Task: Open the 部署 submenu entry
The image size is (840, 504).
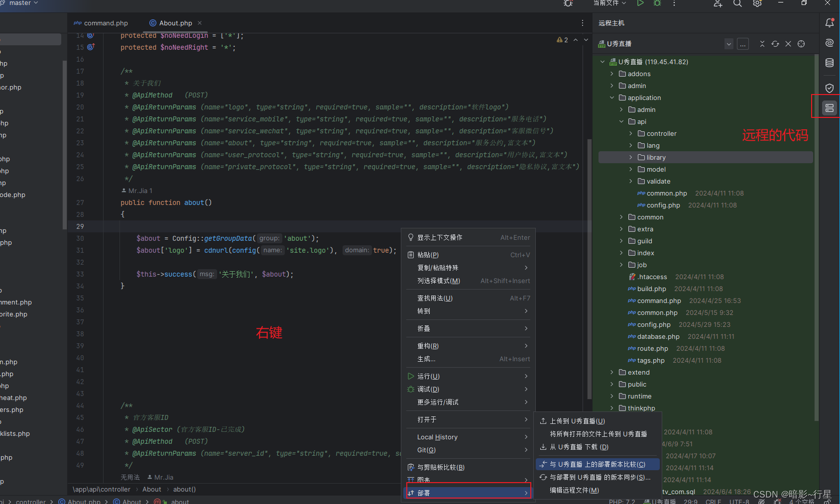Action: [x=469, y=493]
